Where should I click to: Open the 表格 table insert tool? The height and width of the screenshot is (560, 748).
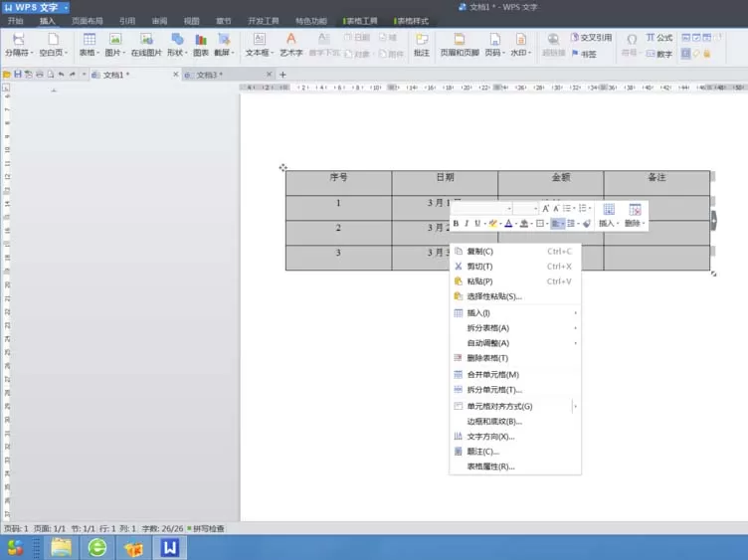[x=90, y=46]
